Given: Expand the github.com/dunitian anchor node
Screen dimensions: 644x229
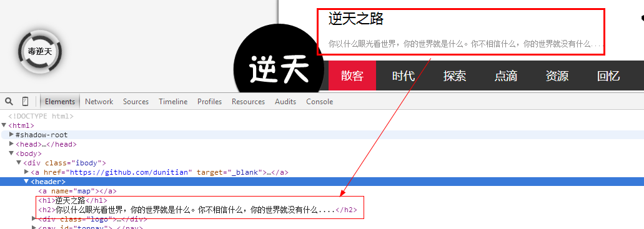Looking at the screenshot, I should pos(27,172).
